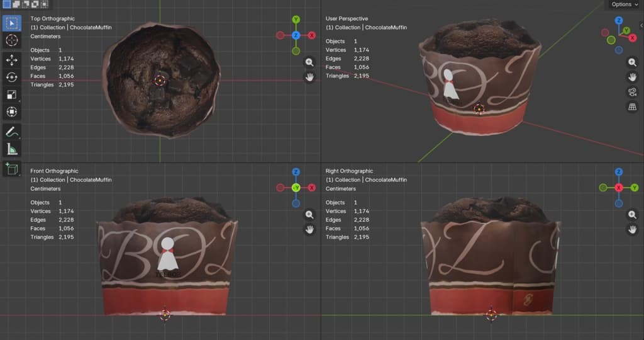Click the zoom icon in Top Orthographic viewport
This screenshot has height=340, width=644.
[x=309, y=62]
